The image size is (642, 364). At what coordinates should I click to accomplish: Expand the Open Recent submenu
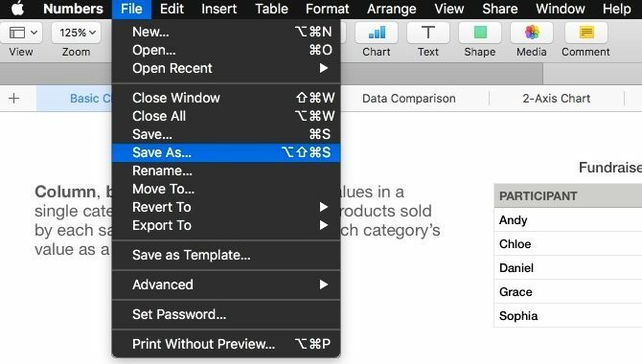[x=226, y=68]
